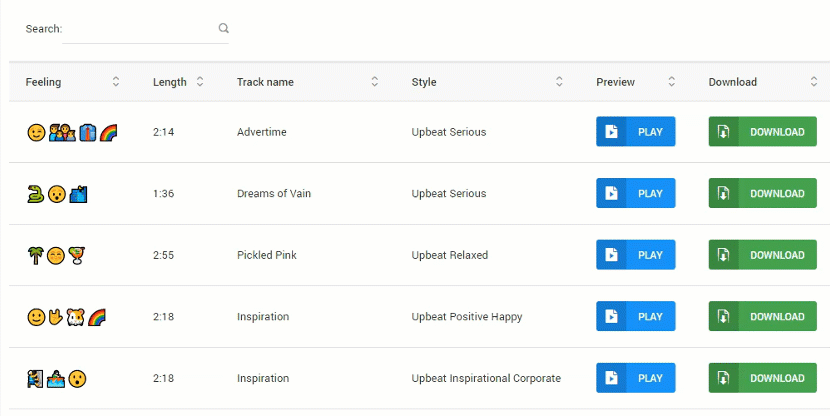The height and width of the screenshot is (416, 830).
Task: Click the snake emoji in Dreams of Vain row
Action: coord(35,194)
